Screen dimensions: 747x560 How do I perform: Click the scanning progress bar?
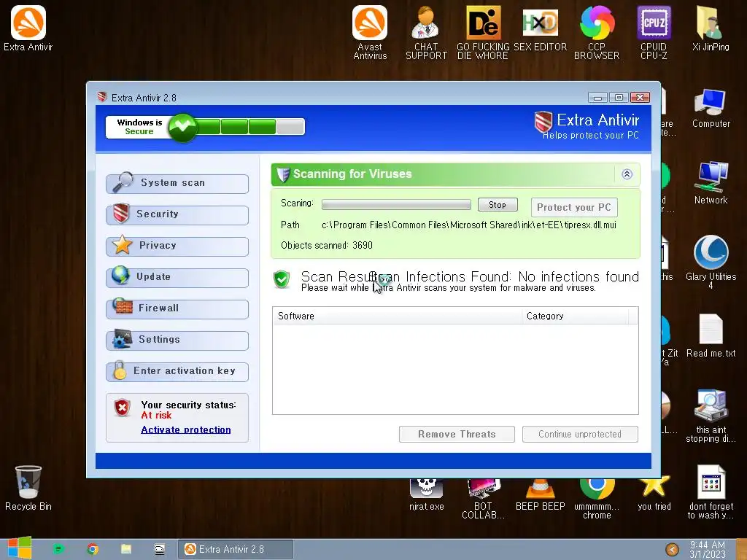pyautogui.click(x=396, y=205)
